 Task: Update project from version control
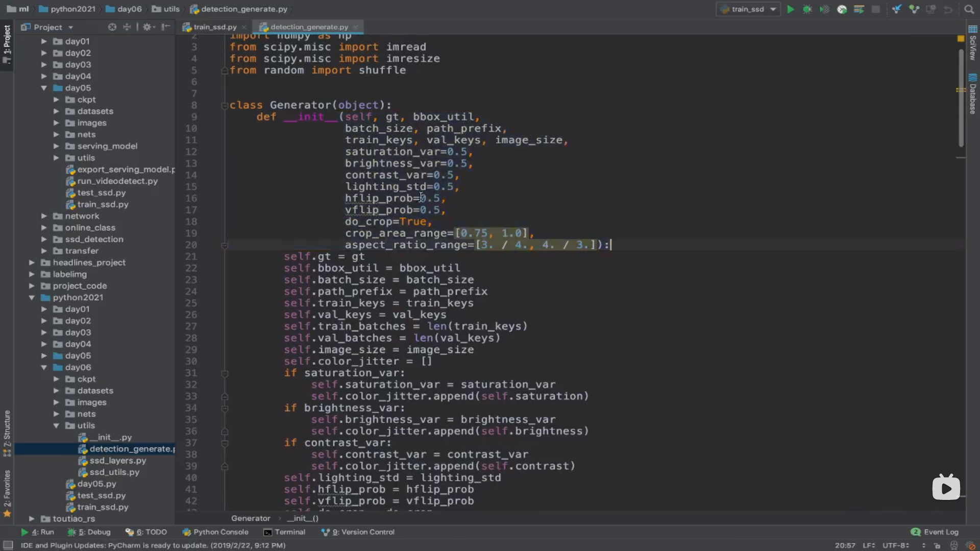click(x=897, y=9)
